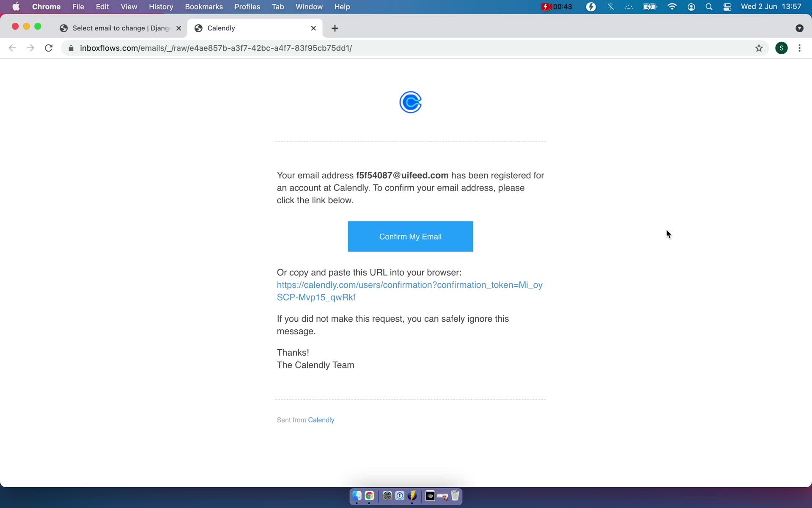This screenshot has width=812, height=508.
Task: Click the Calendly logo icon
Action: point(410,102)
